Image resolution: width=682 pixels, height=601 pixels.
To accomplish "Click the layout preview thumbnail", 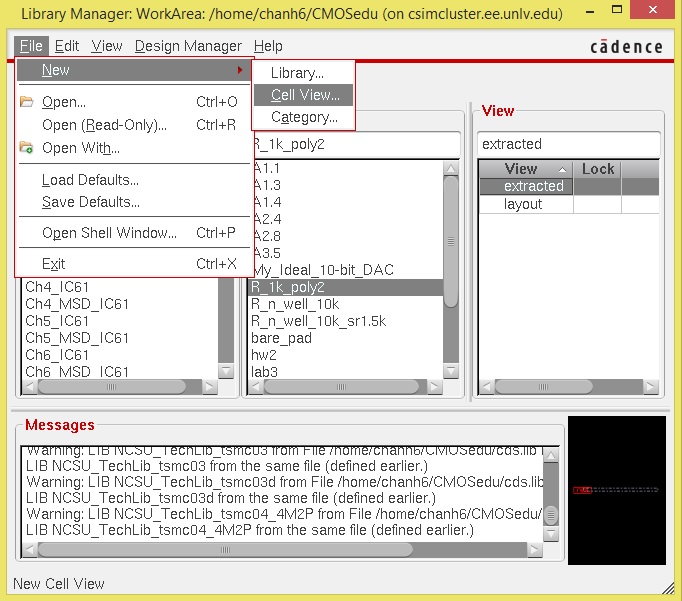I will point(616,491).
